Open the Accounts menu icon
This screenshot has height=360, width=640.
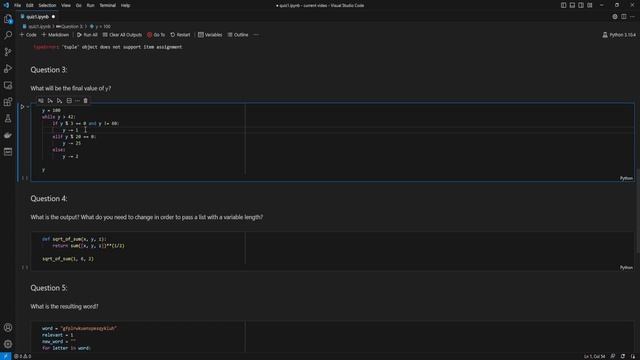pyautogui.click(x=8, y=327)
